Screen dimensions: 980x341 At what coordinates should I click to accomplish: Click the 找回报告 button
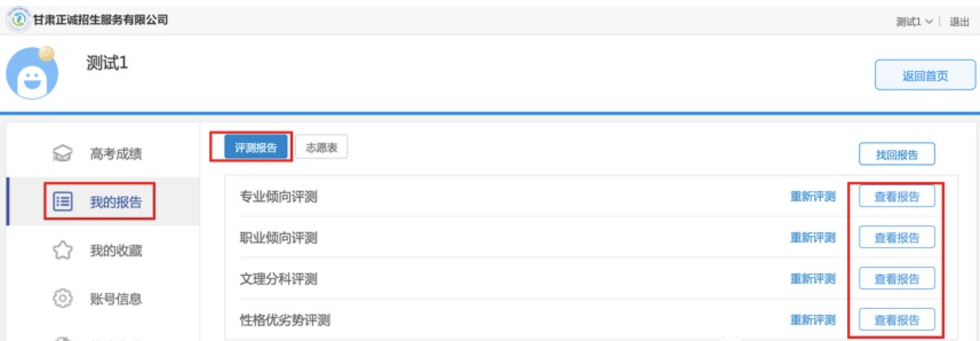[x=897, y=154]
